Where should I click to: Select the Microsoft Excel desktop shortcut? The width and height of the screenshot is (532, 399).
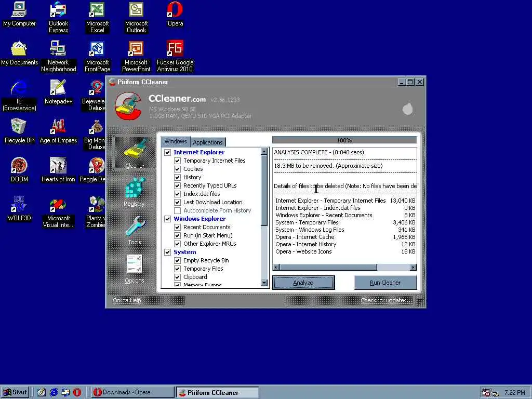(97, 17)
